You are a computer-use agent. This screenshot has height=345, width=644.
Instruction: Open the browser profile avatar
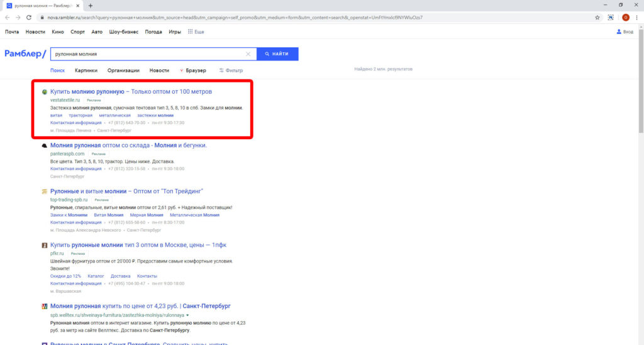pyautogui.click(x=626, y=18)
